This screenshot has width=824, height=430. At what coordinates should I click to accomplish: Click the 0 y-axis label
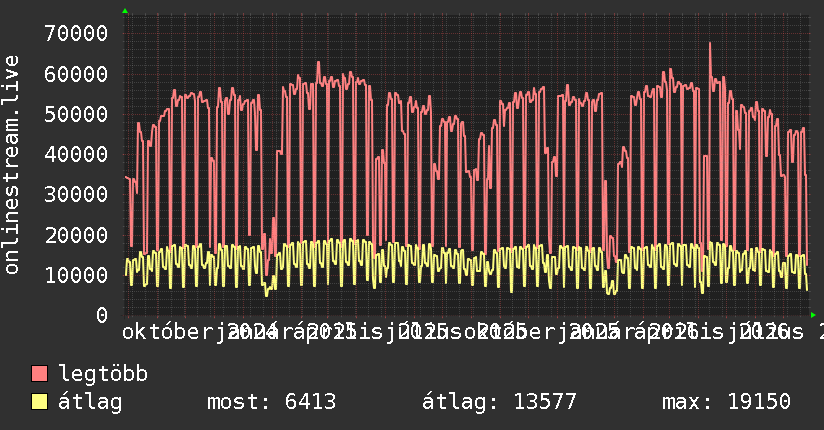coord(102,315)
